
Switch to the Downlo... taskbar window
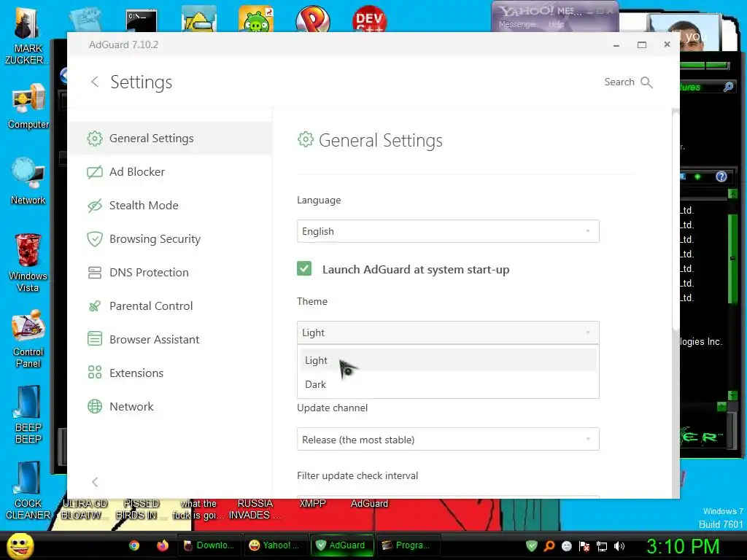pos(209,545)
